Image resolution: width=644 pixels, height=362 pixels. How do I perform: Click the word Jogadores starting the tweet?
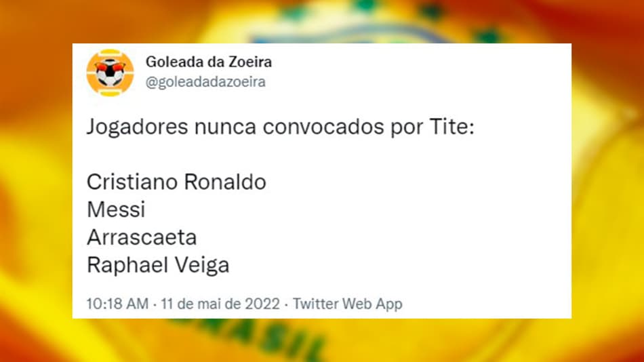tap(138, 127)
